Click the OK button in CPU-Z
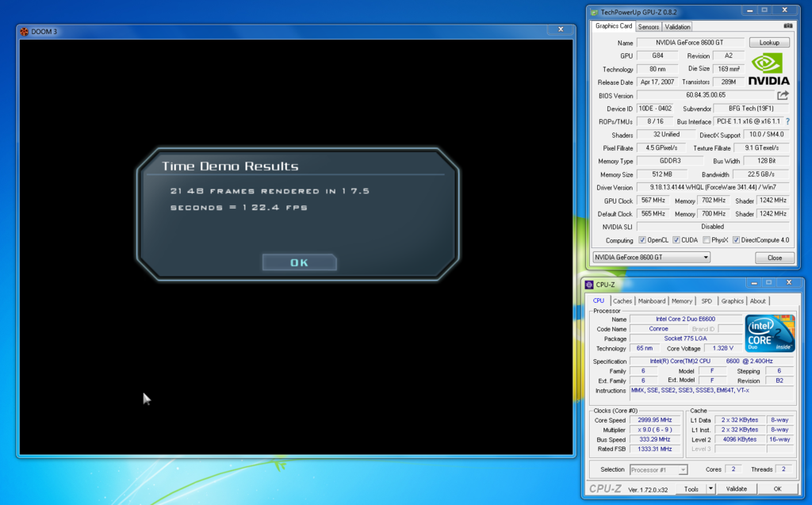Screen dimensions: 812x505 (777, 488)
